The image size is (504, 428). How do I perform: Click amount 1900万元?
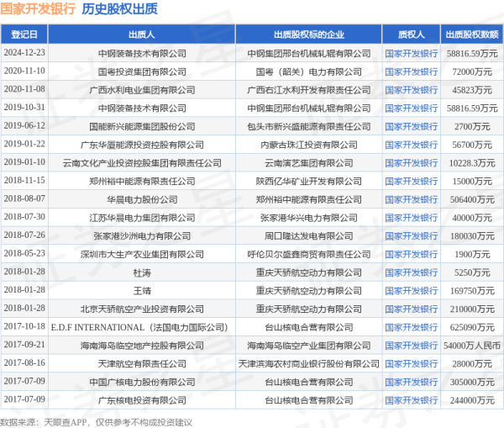[x=472, y=254]
